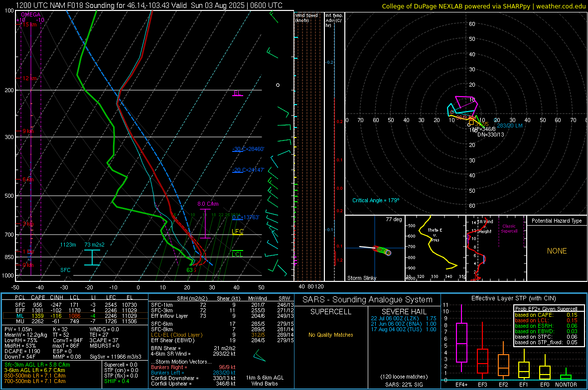This screenshot has height=390, width=588.
Task: Click the Supercell = 0.0 composite value
Action: [121, 365]
